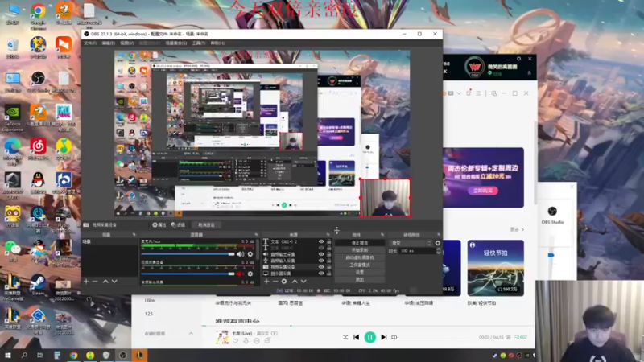Move scene up arrow in Scenes panel
The width and height of the screenshot is (644, 362).
point(105,281)
